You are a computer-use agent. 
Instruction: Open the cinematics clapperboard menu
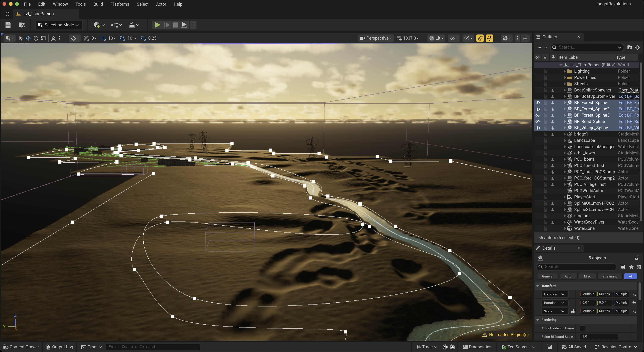point(133,25)
